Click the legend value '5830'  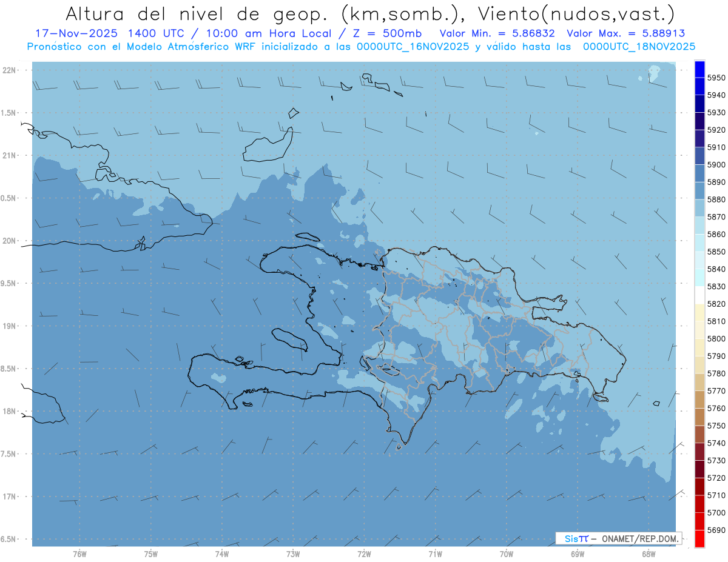point(716,286)
